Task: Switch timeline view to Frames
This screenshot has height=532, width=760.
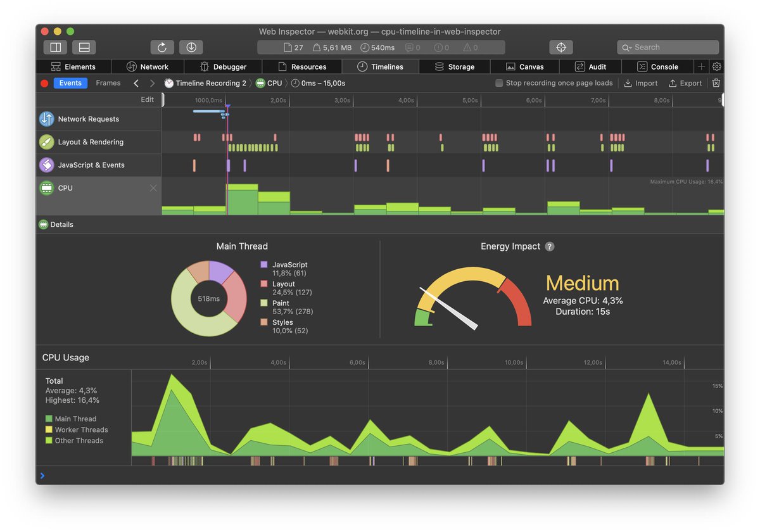Action: click(x=108, y=83)
